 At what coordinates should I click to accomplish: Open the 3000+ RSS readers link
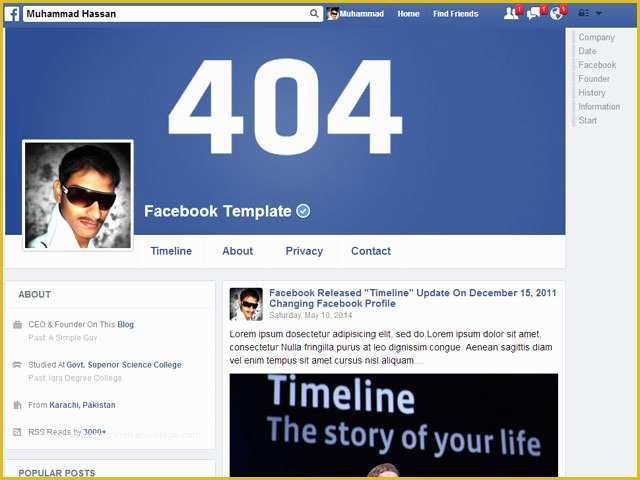tap(94, 432)
